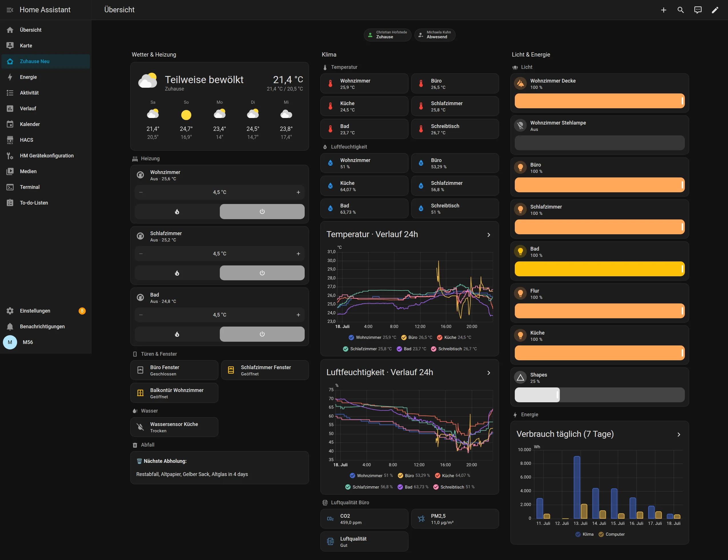The height and width of the screenshot is (560, 728).
Task: Increase Schlafzimmer target temperature
Action: click(x=298, y=253)
